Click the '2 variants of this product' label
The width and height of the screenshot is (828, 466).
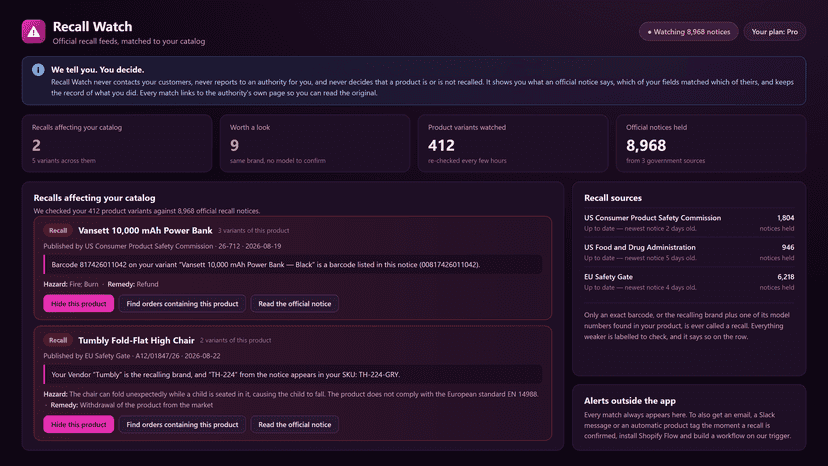click(236, 341)
